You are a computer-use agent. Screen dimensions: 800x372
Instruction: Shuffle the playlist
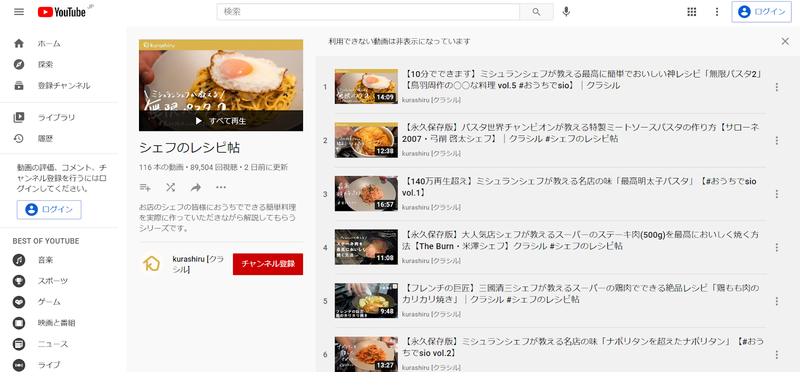pos(170,187)
